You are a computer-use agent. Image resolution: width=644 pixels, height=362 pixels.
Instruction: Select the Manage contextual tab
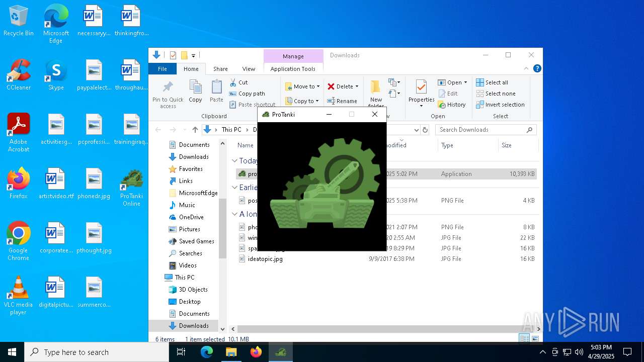coord(293,56)
